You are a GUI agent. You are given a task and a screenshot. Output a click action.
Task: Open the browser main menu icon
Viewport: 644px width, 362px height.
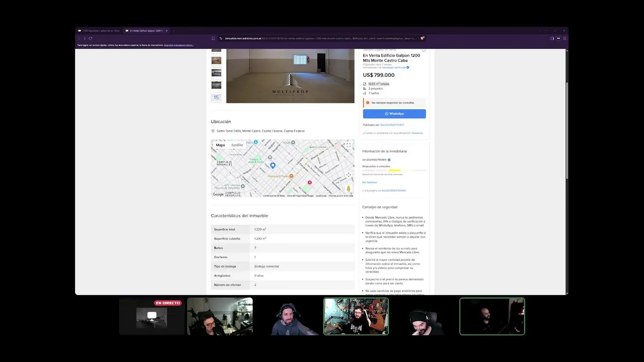pos(565,38)
